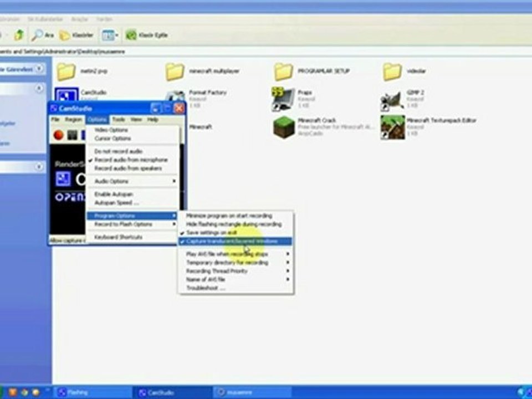Collapse the second sidebar panel chevron

(39, 89)
